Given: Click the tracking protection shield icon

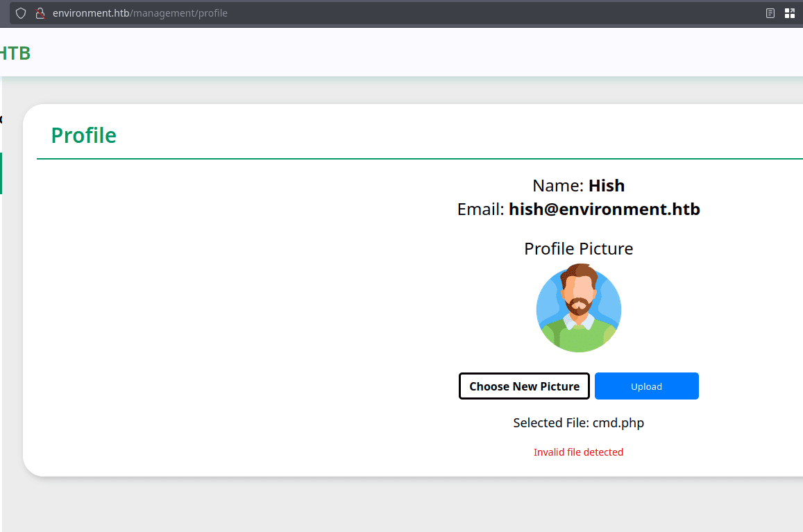Looking at the screenshot, I should point(21,13).
